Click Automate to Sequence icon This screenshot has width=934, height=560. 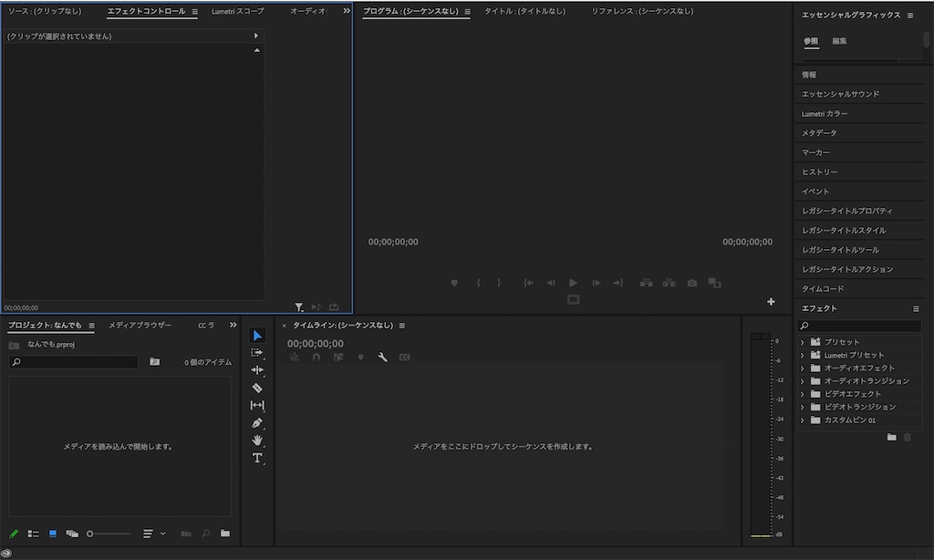tap(186, 534)
